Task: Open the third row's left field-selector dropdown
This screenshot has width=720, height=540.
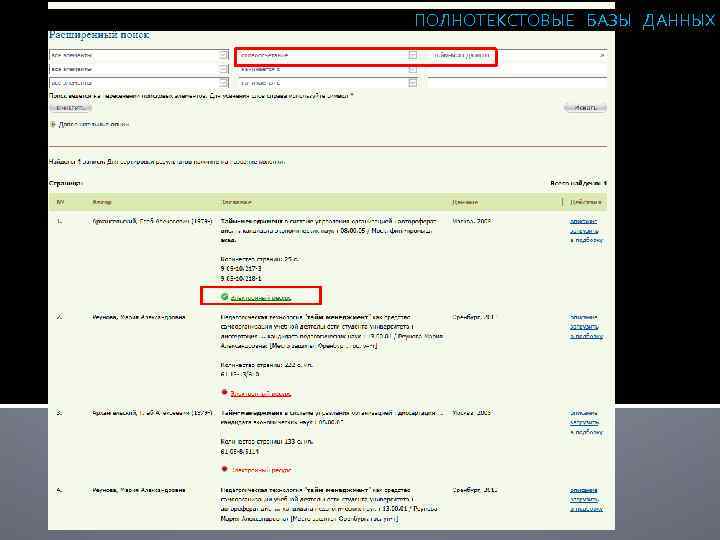Action: click(138, 83)
